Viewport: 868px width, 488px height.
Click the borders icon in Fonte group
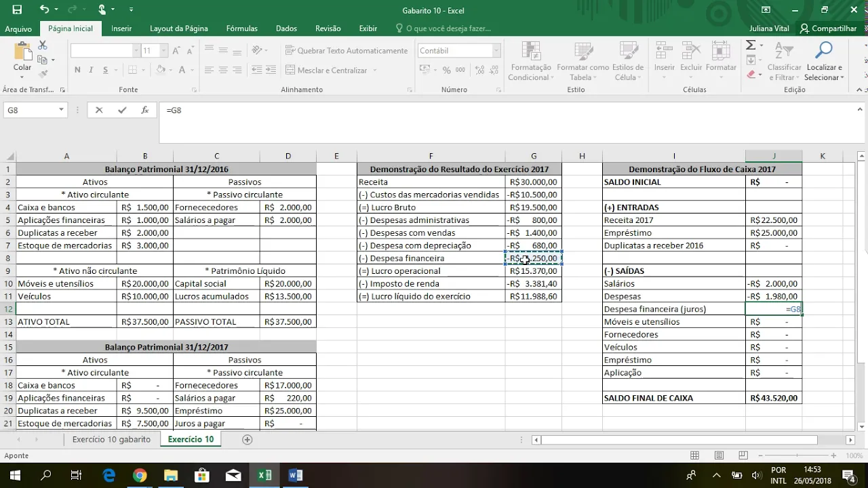pos(132,70)
